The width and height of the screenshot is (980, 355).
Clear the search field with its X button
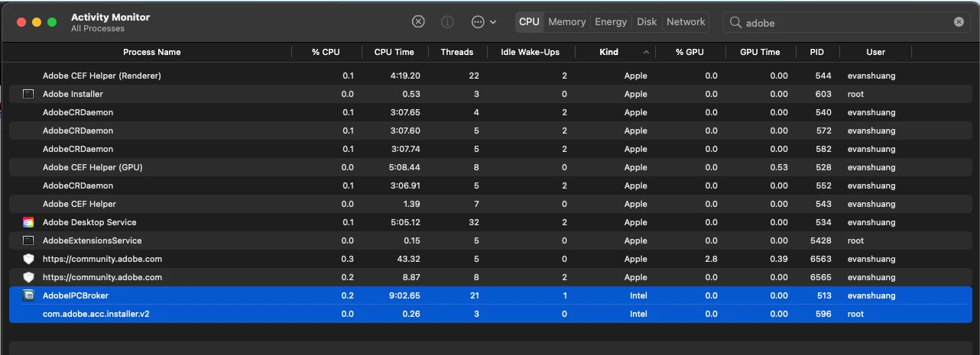(959, 22)
